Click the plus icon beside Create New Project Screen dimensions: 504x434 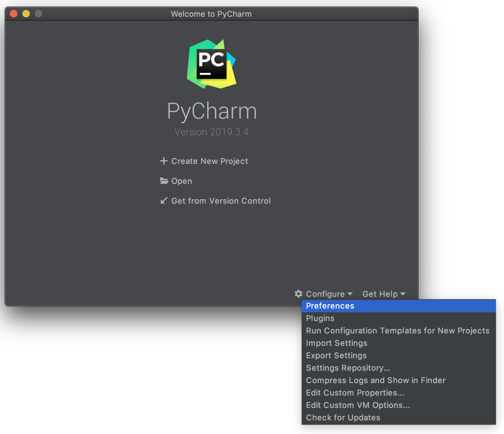pyautogui.click(x=164, y=161)
